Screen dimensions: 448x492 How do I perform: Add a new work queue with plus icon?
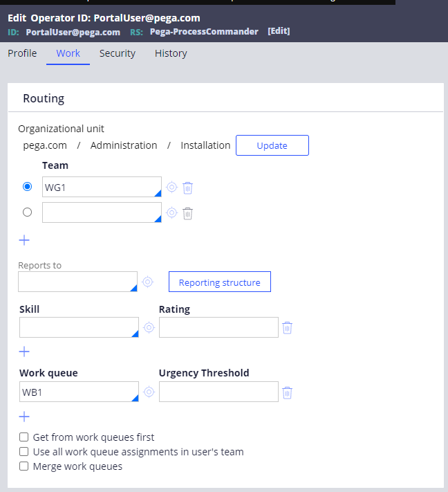coord(24,417)
